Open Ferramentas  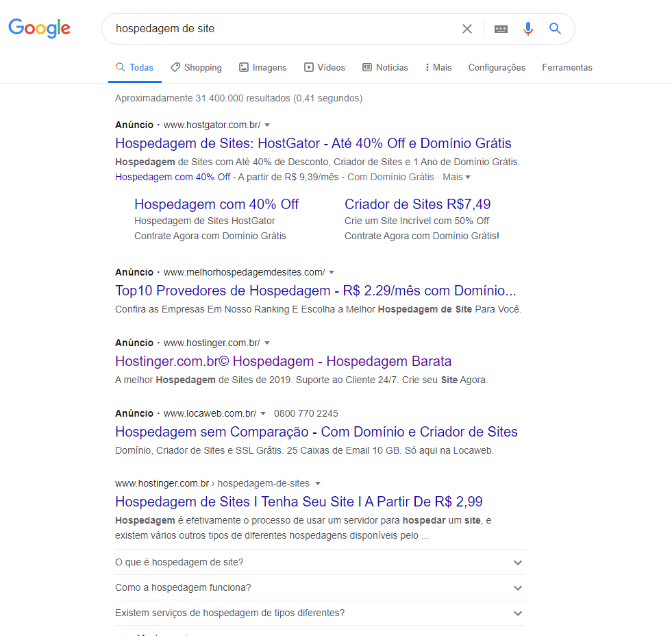(x=567, y=67)
